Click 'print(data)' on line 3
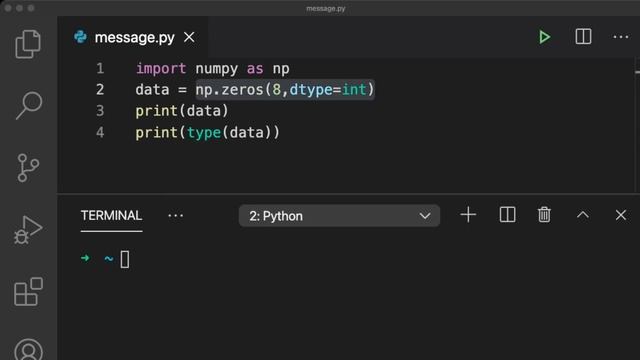The image size is (640, 360). pos(182,111)
